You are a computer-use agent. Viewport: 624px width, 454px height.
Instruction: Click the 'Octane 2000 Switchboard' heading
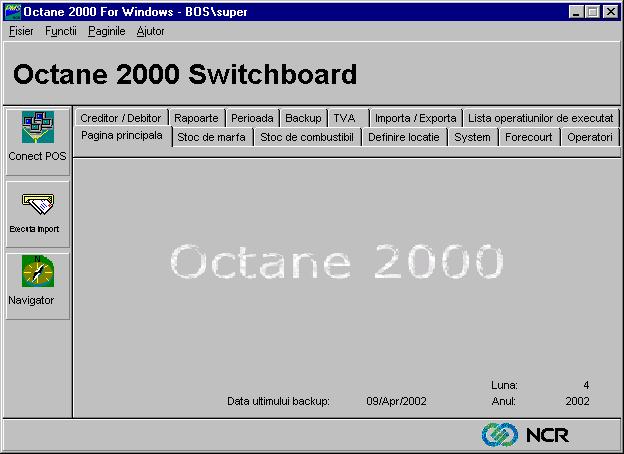point(185,74)
